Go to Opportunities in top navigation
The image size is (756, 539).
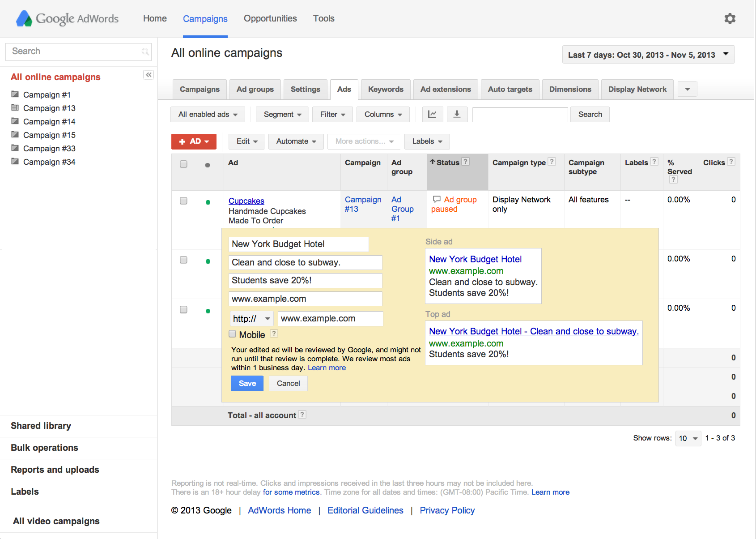pos(270,18)
